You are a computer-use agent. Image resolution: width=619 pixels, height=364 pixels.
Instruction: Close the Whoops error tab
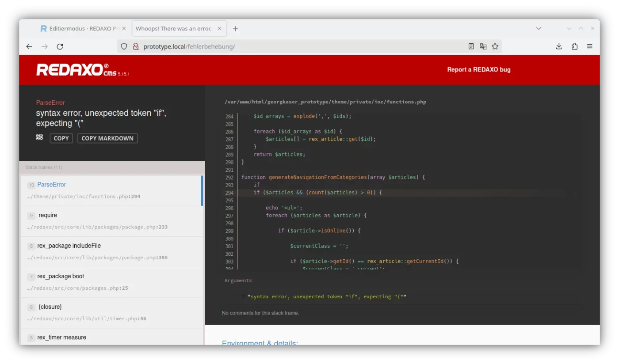tap(220, 29)
